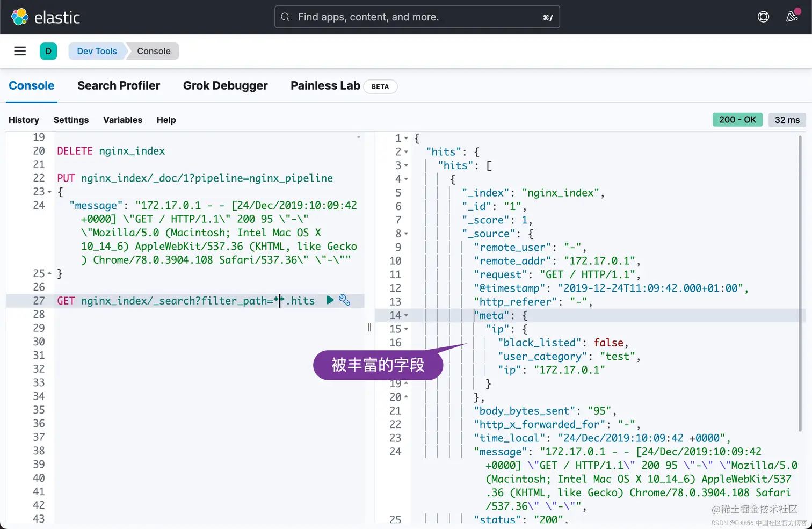
Task: Click the DELETE nginx_index request line
Action: pos(111,151)
